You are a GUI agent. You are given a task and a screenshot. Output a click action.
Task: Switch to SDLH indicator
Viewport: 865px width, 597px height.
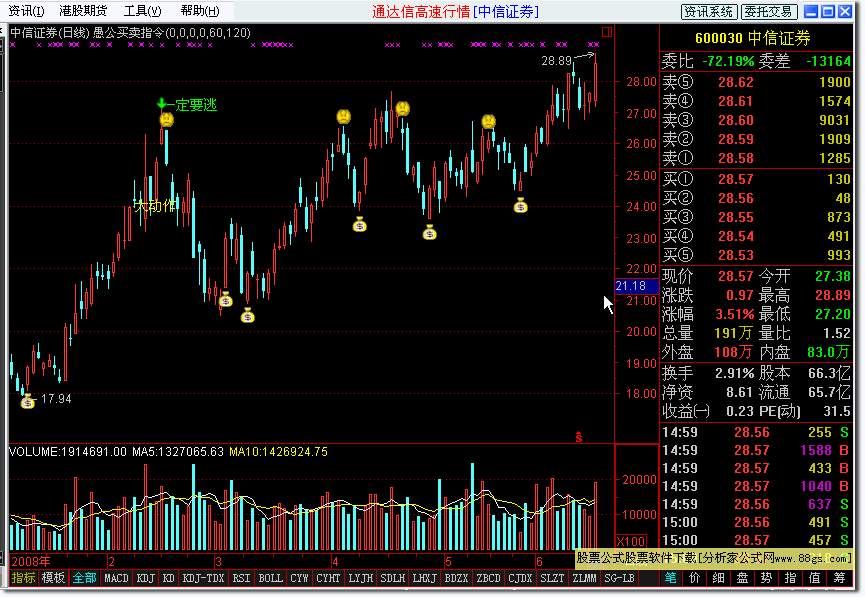[393, 578]
